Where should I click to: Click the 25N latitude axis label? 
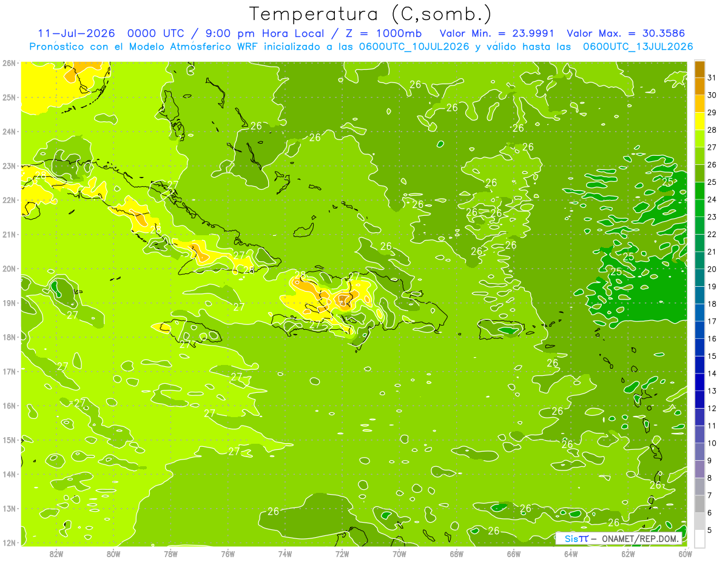click(x=8, y=97)
